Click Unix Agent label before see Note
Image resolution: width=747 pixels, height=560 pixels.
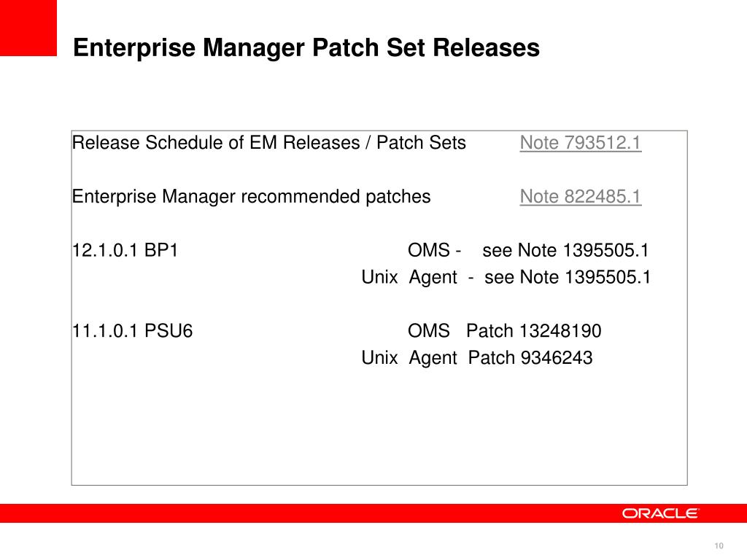click(409, 277)
